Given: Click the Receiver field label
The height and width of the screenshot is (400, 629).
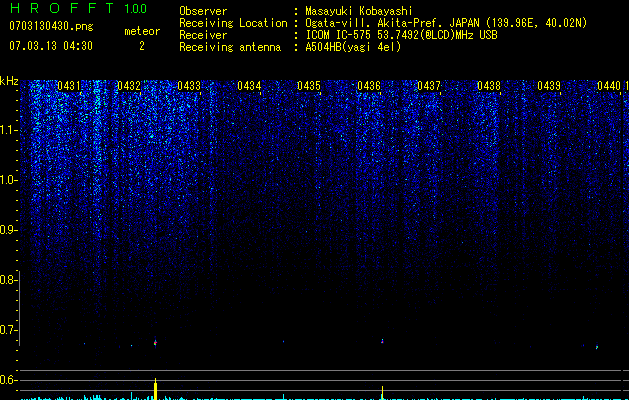Looking at the screenshot, I should [x=203, y=35].
